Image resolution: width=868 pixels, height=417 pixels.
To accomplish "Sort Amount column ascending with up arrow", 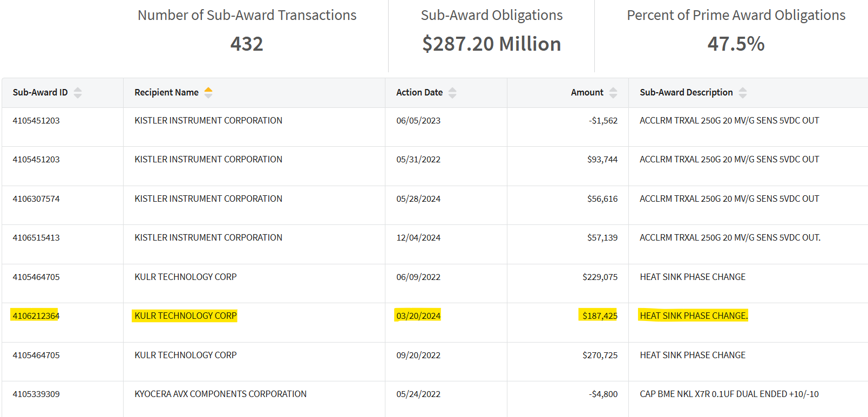I will [x=613, y=90].
